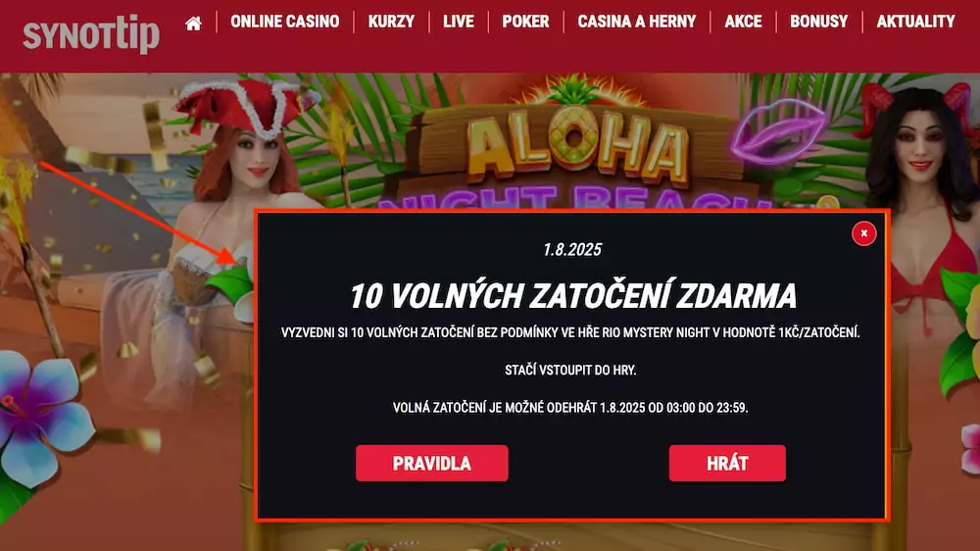Click the SYNOTtip logo
Screen dimensions: 980x551
[91, 33]
